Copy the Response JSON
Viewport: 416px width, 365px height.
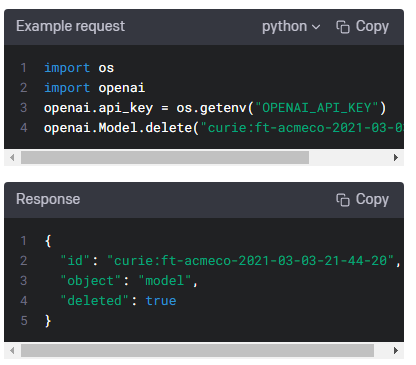(x=362, y=200)
